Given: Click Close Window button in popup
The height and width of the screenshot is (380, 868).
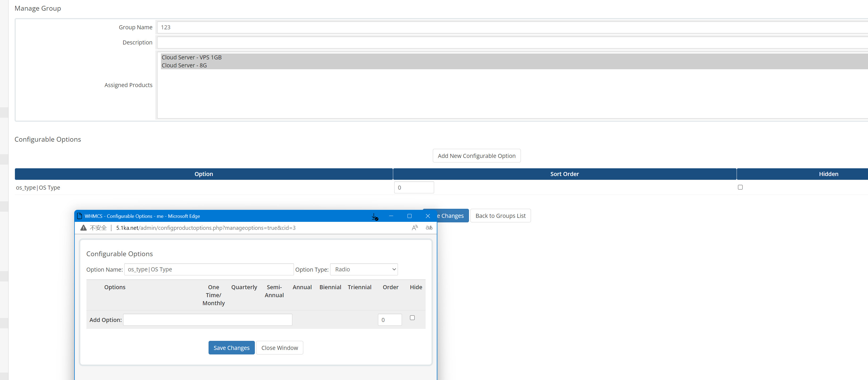Looking at the screenshot, I should (x=280, y=348).
